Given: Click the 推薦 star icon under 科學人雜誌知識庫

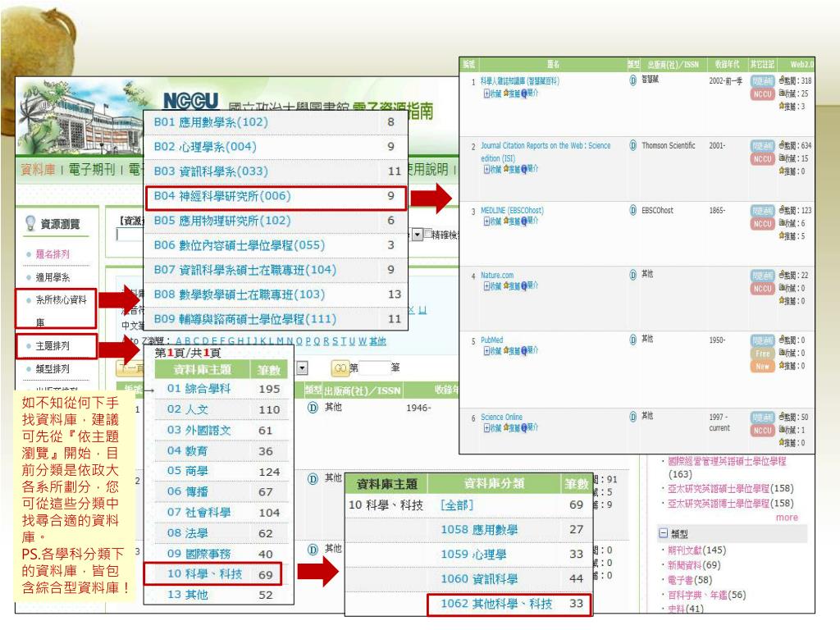Looking at the screenshot, I should [505, 94].
